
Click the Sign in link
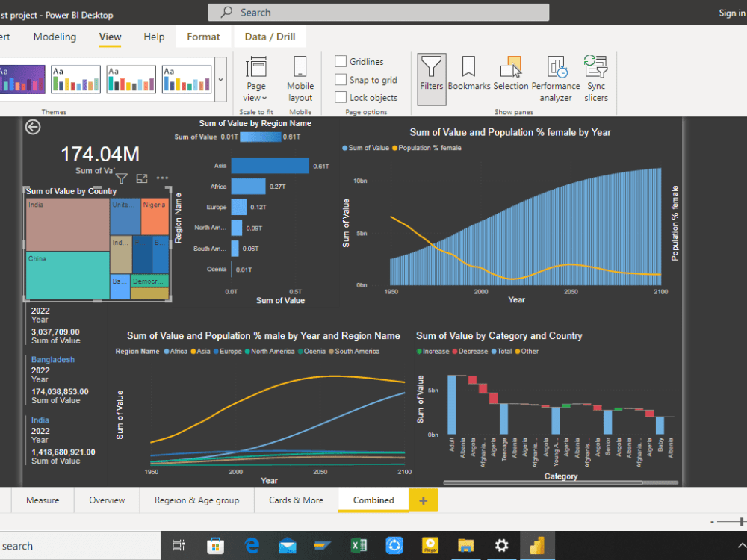(732, 12)
